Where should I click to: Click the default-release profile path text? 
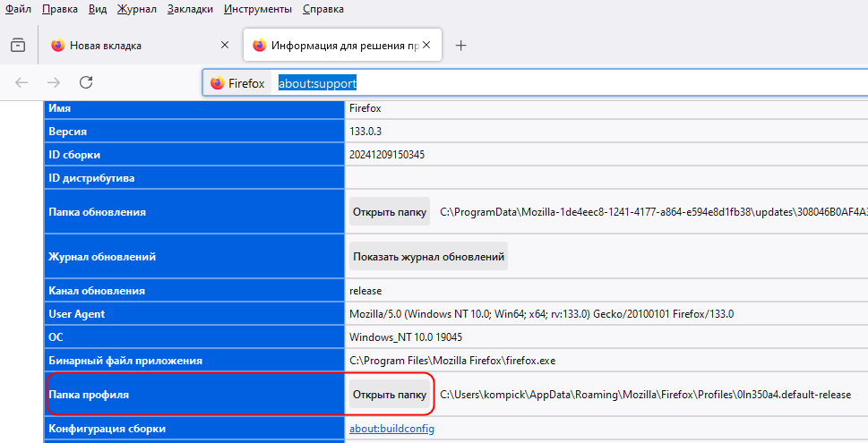[x=646, y=395]
